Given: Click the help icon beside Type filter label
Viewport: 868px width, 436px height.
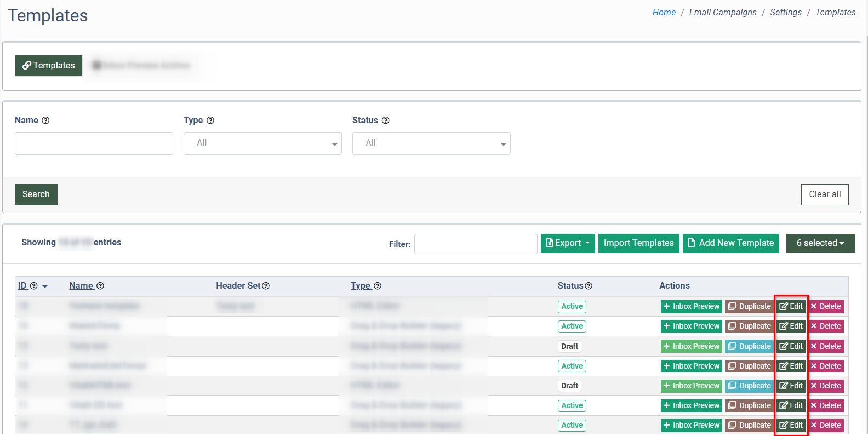Looking at the screenshot, I should (x=210, y=121).
